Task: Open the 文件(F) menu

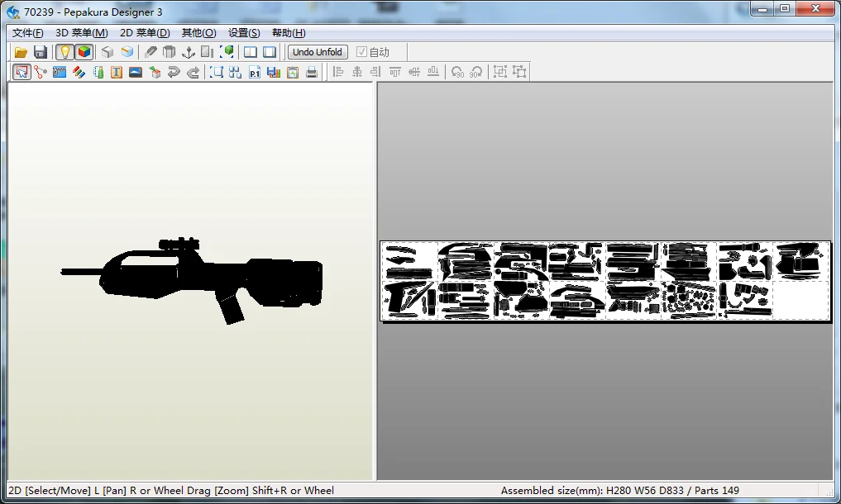Action: (27, 33)
